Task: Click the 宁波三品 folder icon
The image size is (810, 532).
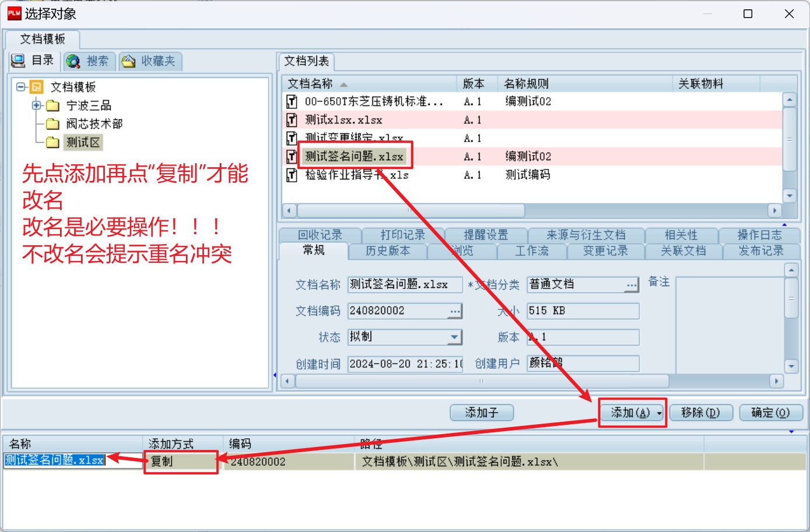Action: (x=52, y=105)
